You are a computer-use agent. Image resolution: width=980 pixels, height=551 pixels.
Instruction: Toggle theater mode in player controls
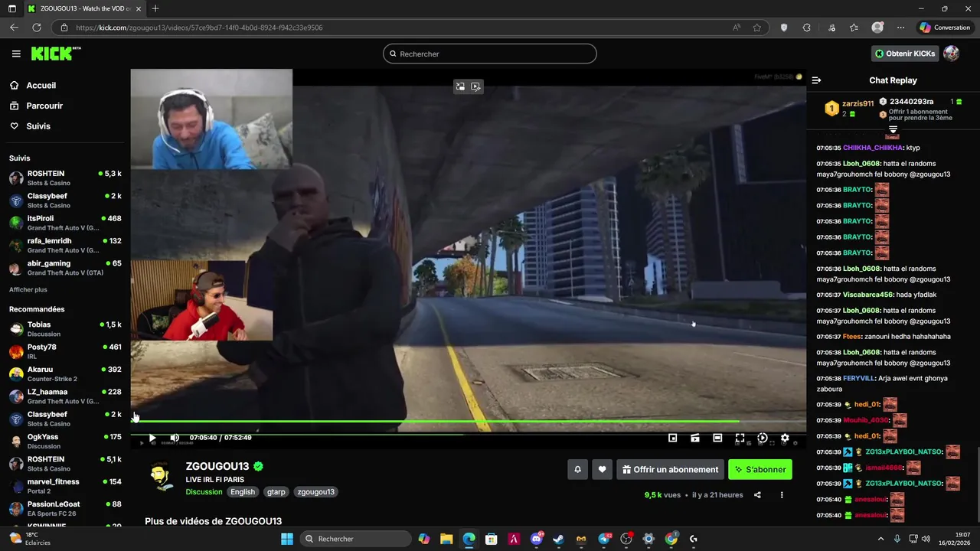(717, 438)
